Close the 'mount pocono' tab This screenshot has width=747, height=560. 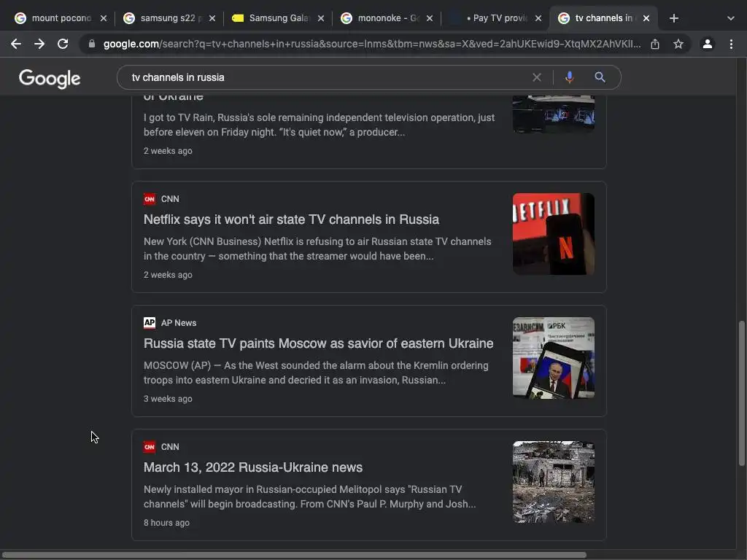[104, 18]
